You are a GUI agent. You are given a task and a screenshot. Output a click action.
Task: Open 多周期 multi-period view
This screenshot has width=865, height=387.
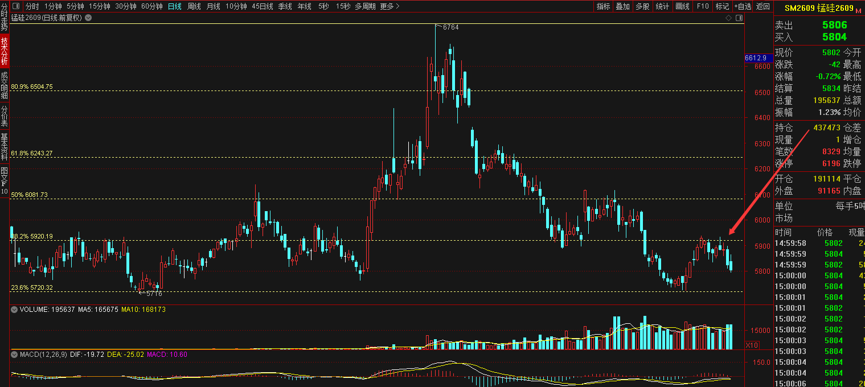365,7
